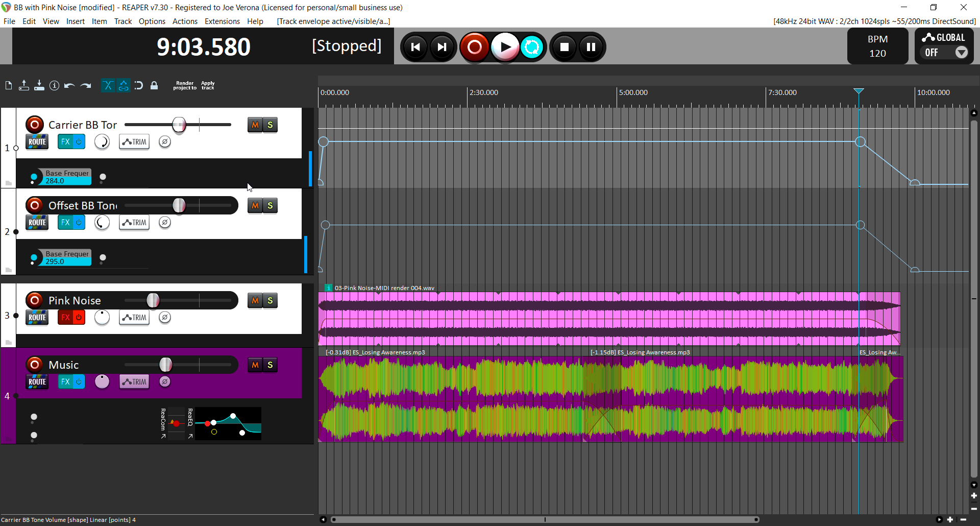Solo the Music track
980x526 pixels.
pos(270,365)
